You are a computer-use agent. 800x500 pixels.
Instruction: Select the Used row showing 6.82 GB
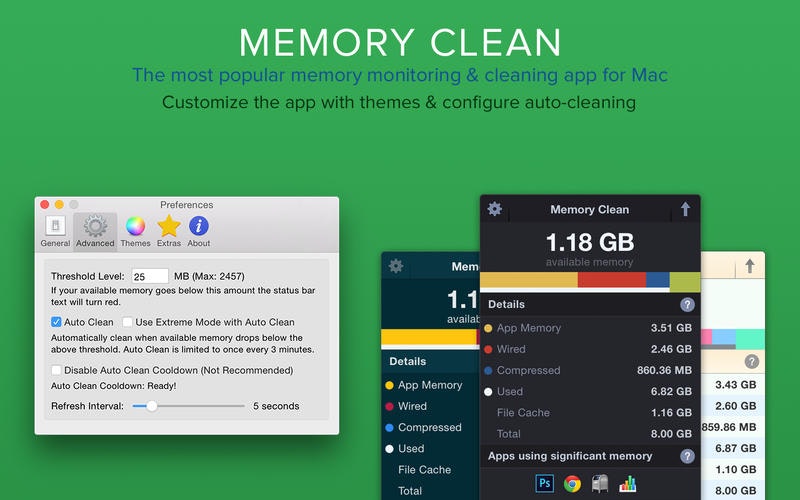pyautogui.click(x=590, y=391)
